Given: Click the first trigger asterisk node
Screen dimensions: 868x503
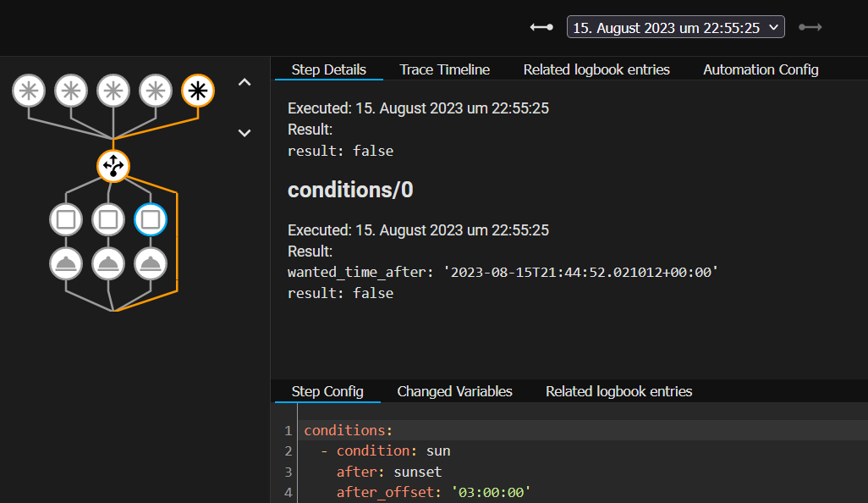Looking at the screenshot, I should tap(29, 91).
